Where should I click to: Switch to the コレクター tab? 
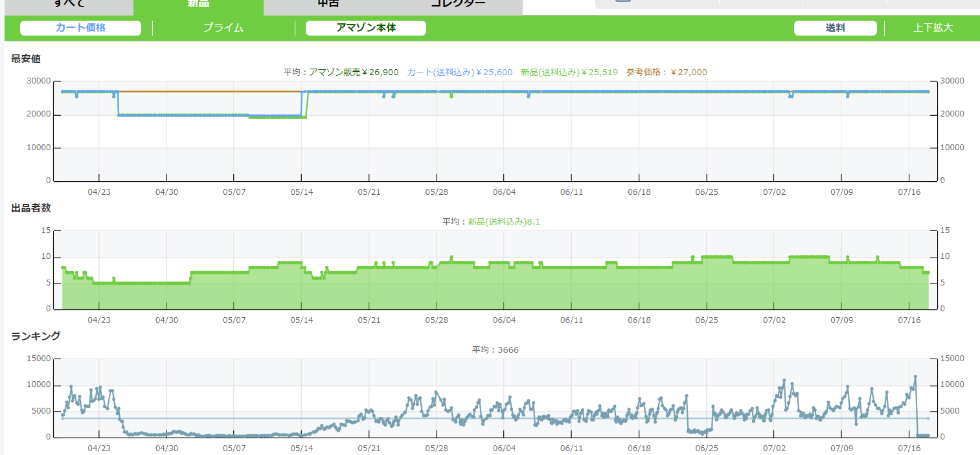click(x=458, y=5)
